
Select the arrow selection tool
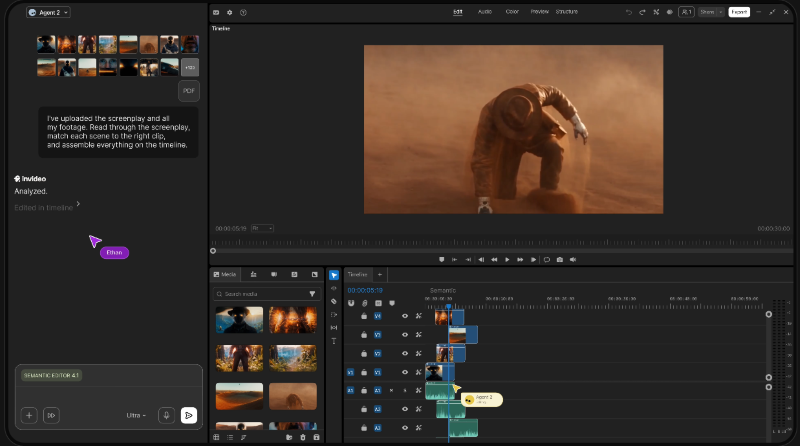[x=334, y=276]
